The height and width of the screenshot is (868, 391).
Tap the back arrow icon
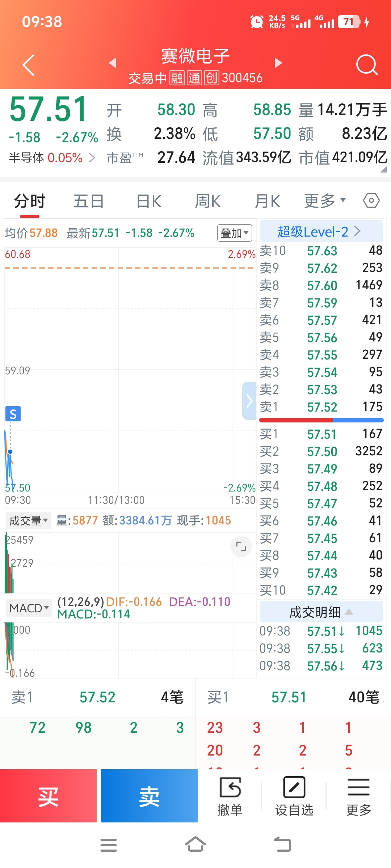click(x=28, y=65)
